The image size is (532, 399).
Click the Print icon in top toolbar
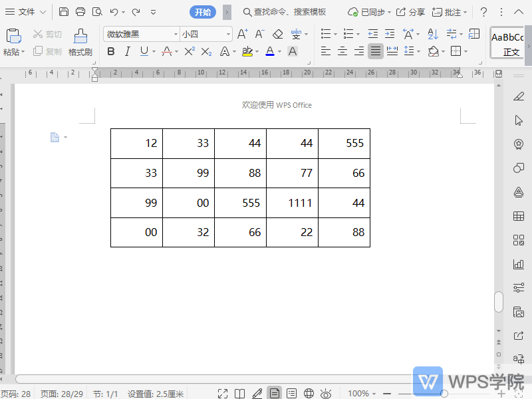click(80, 12)
